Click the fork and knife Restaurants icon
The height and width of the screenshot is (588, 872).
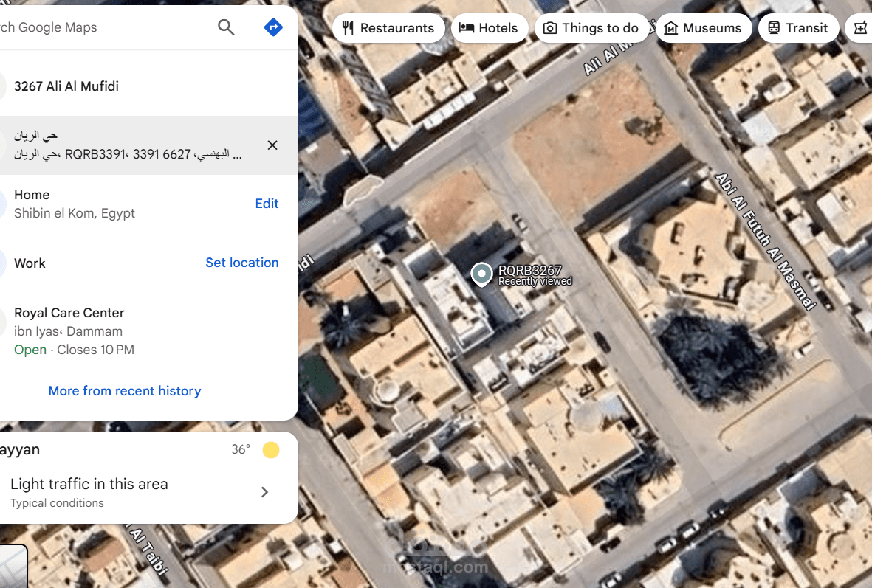point(348,28)
